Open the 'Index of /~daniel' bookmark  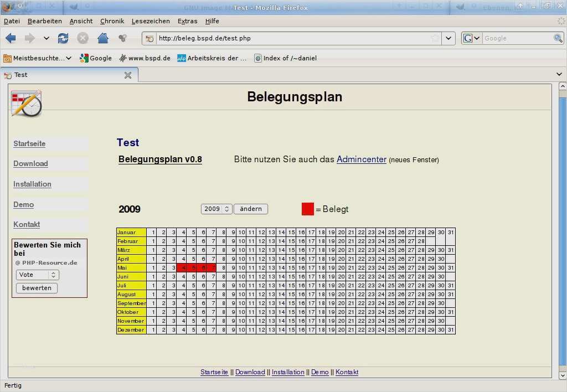coord(285,58)
